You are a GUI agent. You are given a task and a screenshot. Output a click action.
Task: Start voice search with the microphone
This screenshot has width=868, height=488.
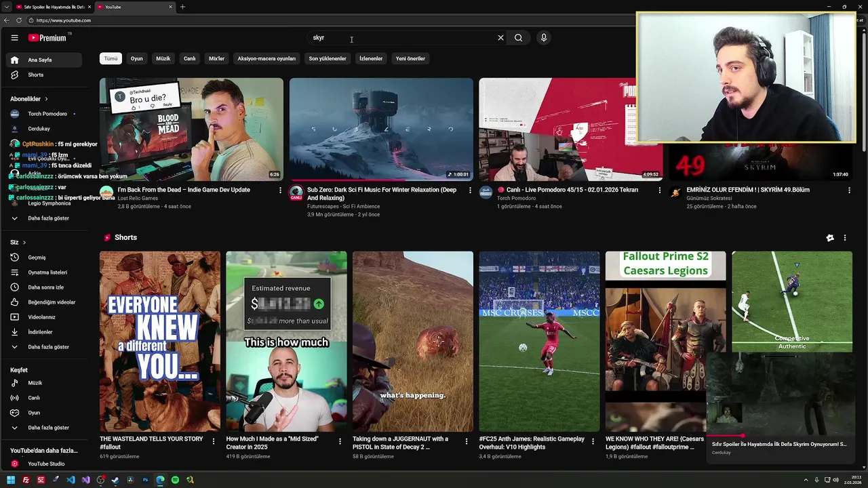543,38
